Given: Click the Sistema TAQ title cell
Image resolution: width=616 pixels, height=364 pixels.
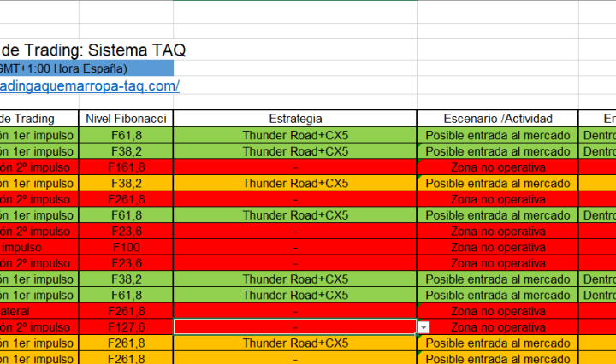Looking at the screenshot, I should [92, 50].
